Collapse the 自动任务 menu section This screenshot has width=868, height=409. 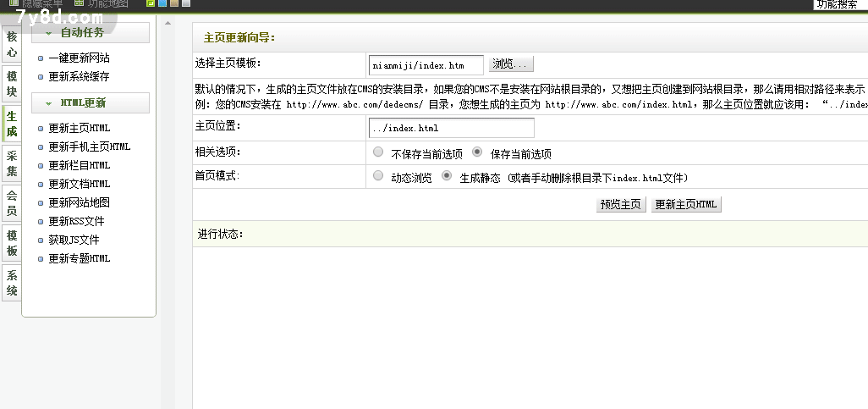point(91,33)
